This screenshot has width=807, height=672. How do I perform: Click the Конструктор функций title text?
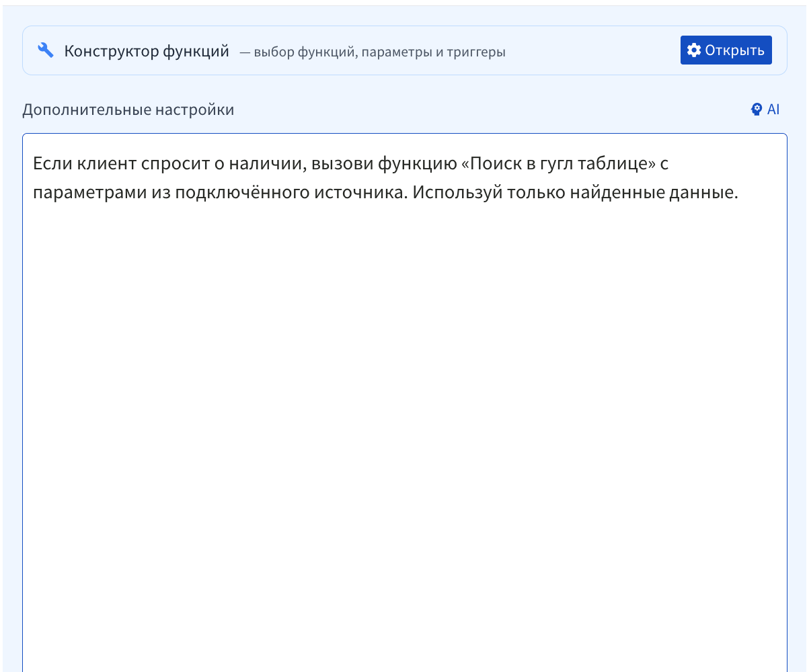(x=147, y=51)
